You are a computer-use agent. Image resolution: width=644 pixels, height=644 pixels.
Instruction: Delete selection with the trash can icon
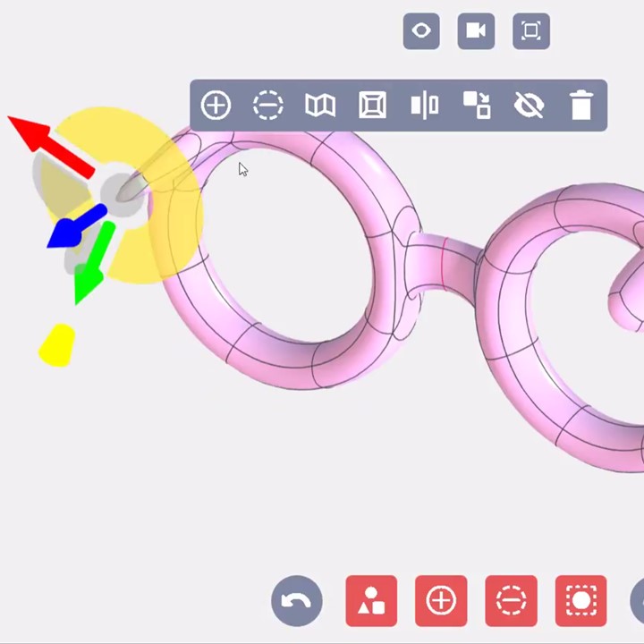point(581,106)
